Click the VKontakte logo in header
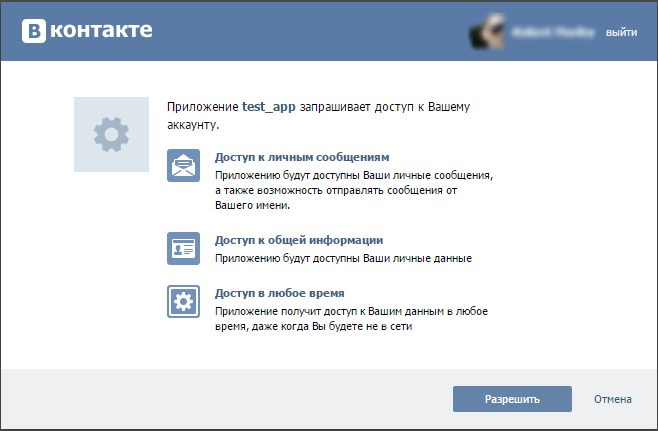This screenshot has width=658, height=431. [87, 31]
